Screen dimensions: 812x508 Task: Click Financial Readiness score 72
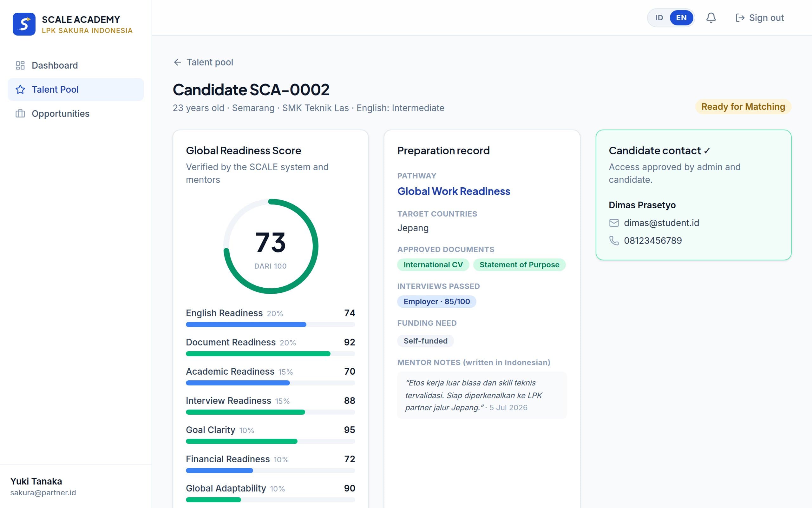click(350, 459)
